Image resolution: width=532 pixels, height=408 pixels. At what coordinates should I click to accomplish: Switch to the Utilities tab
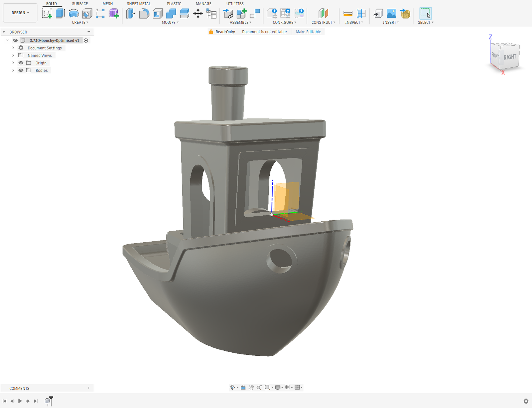(x=235, y=4)
